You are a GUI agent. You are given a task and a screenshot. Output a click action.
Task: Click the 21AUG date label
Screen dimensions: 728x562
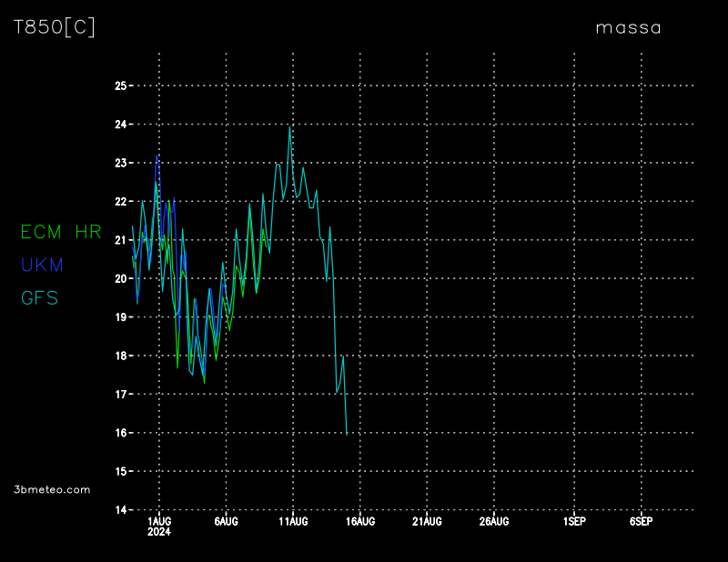(x=427, y=521)
